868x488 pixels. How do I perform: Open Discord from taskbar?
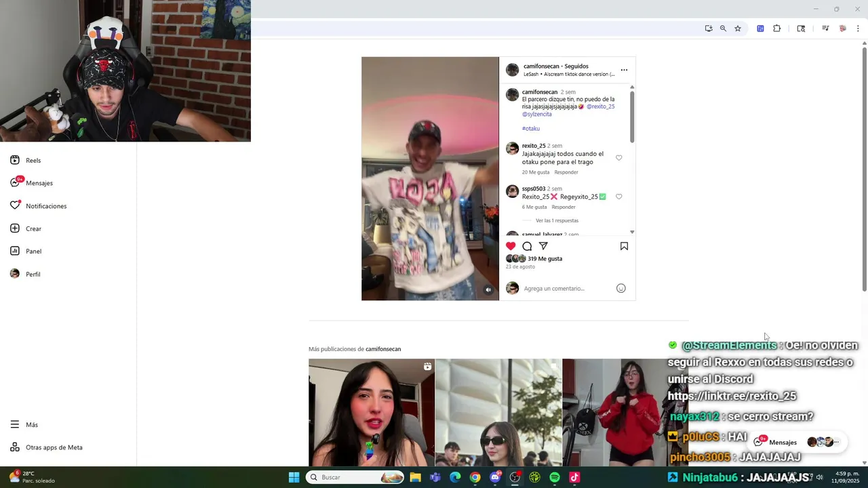[x=495, y=477]
